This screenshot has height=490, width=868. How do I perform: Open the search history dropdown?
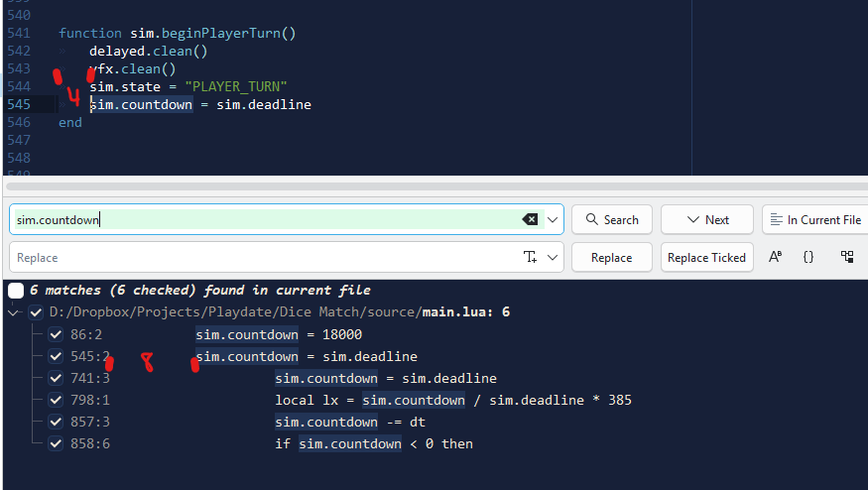coord(554,219)
